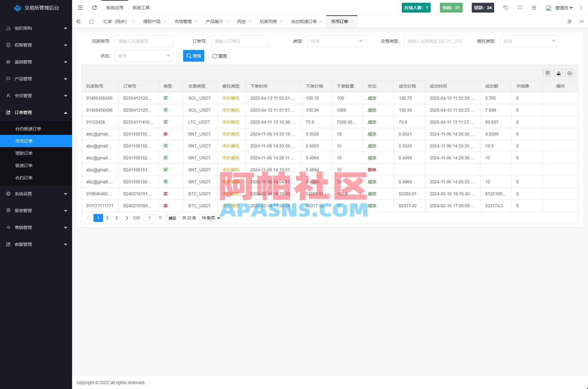Click the 提款: 34 badge in header
The height and width of the screenshot is (389, 588).
coord(482,8)
